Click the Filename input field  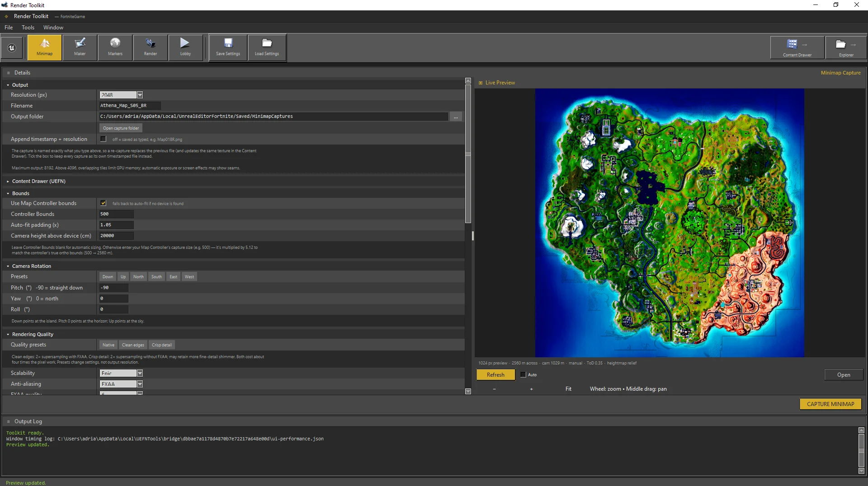click(130, 106)
